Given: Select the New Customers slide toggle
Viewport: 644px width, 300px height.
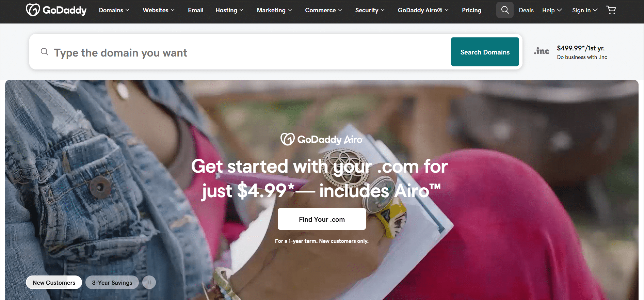Looking at the screenshot, I should (x=54, y=282).
